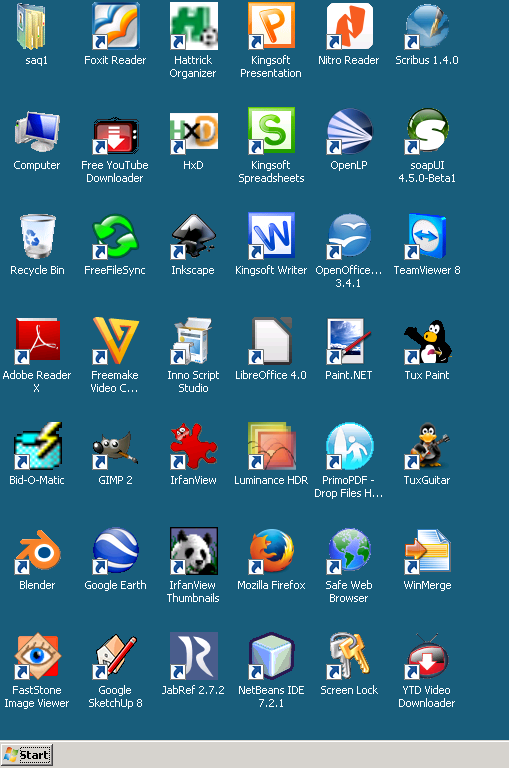This screenshot has height=768, width=509.
Task: Select Google Earth icon
Action: pos(115,551)
